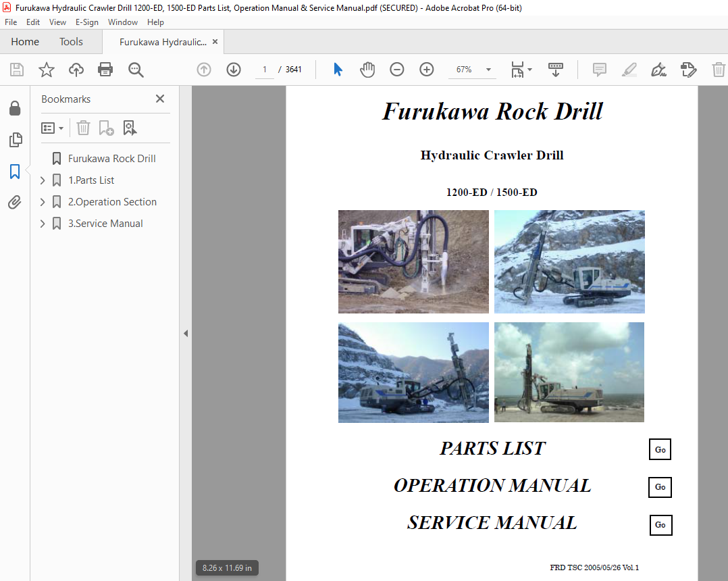Select 1.Parts List bookmark
Screen dimensions: 728x581
point(91,180)
